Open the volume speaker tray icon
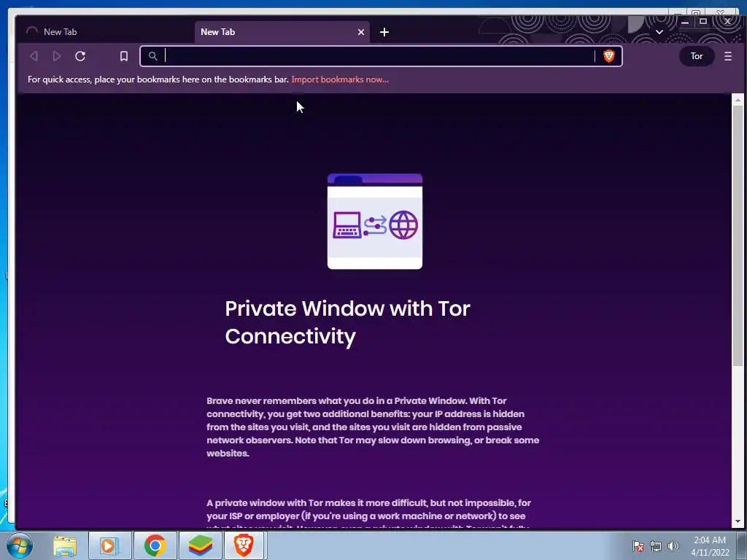This screenshot has height=560, width=747. [673, 546]
